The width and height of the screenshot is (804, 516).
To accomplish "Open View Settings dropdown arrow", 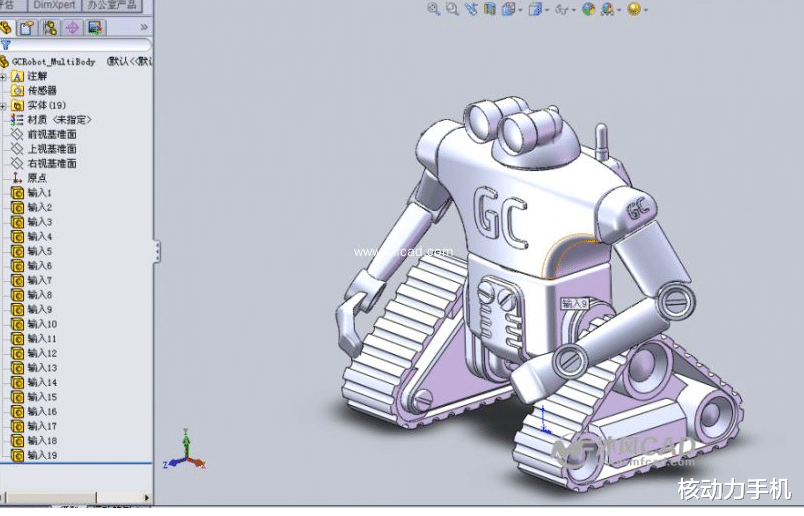I will coord(646,10).
